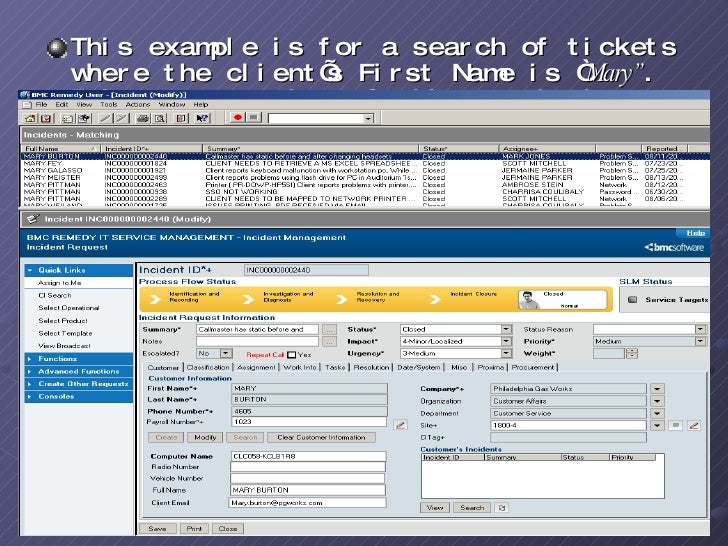Click the CI Search quick link
728x546 pixels.
tap(55, 295)
